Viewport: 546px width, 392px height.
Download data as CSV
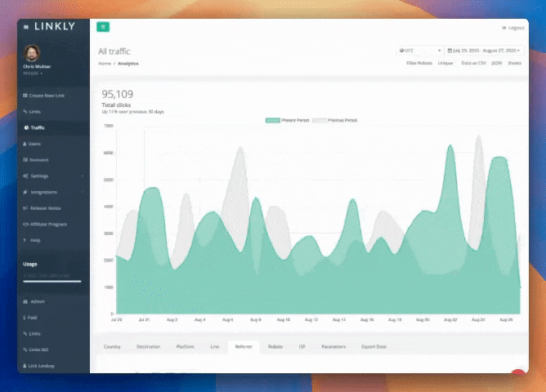pos(472,63)
